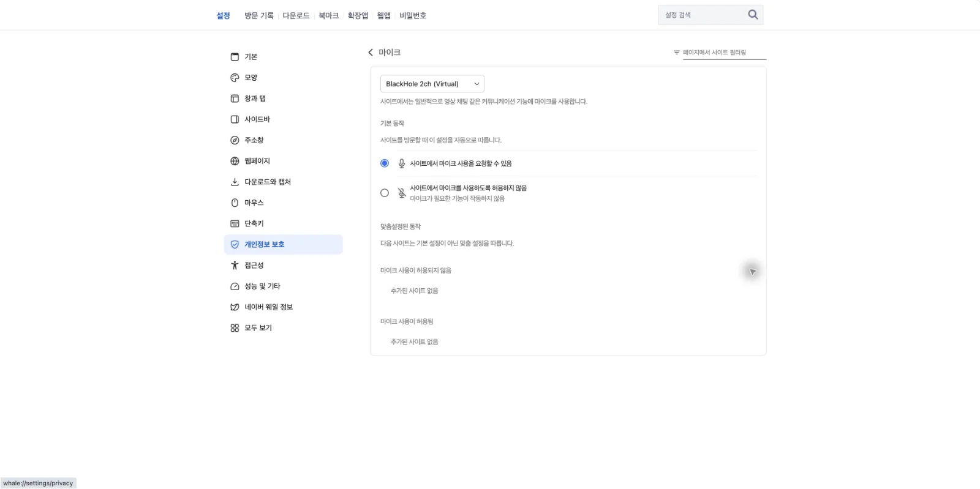Open the 확장앱 tab
The height and width of the screenshot is (489, 980).
358,15
